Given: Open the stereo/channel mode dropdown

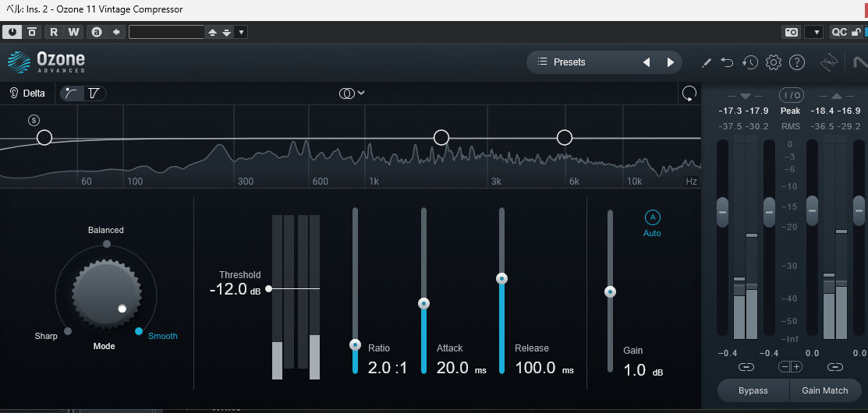Looking at the screenshot, I should coord(352,94).
